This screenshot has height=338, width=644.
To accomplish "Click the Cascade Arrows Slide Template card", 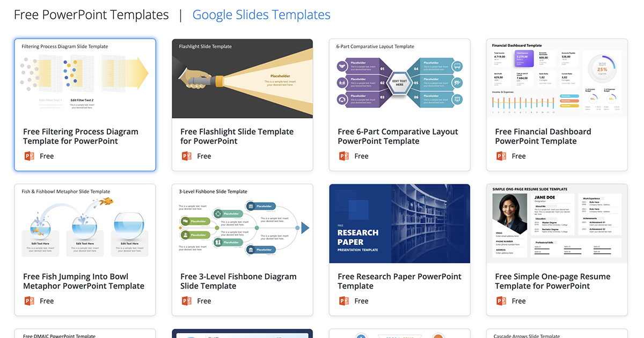I will [557, 334].
